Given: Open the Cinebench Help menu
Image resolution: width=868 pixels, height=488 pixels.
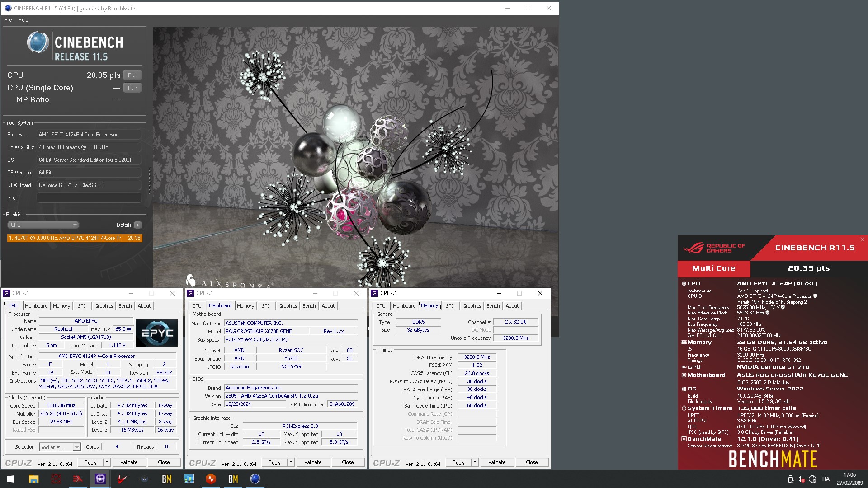Looking at the screenshot, I should (x=23, y=20).
